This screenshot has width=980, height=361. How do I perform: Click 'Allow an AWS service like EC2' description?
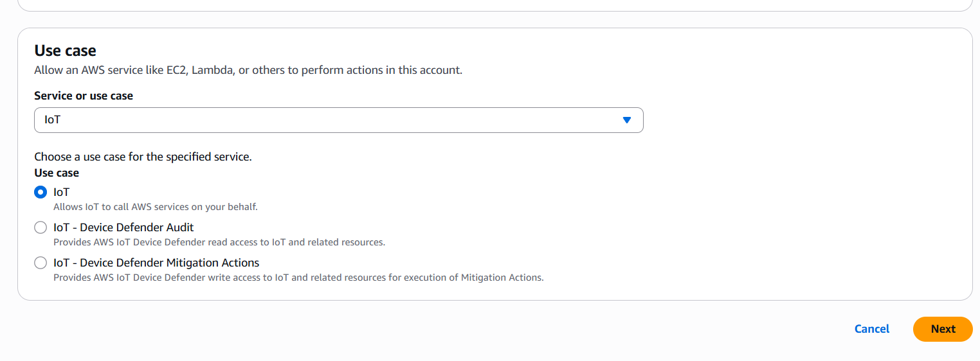248,70
